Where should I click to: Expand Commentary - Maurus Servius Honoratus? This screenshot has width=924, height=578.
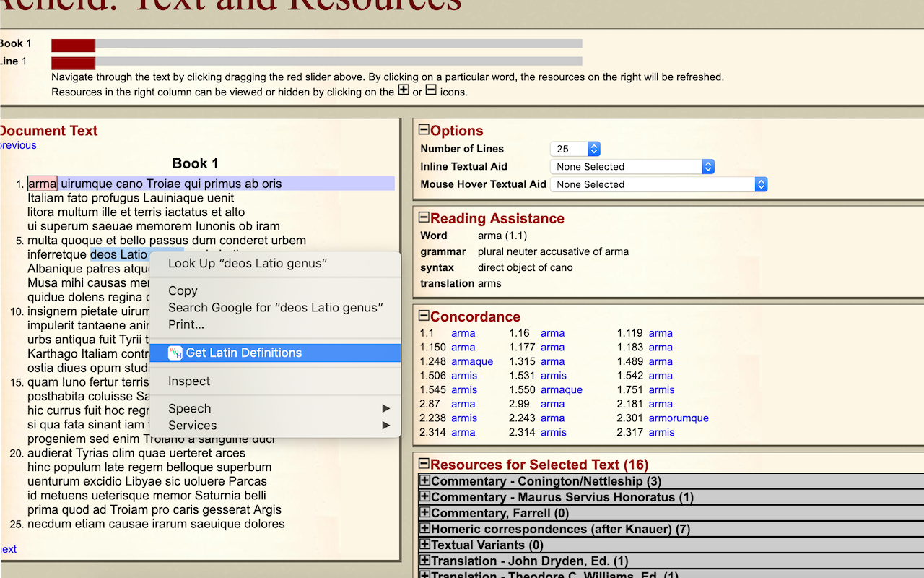click(x=424, y=496)
